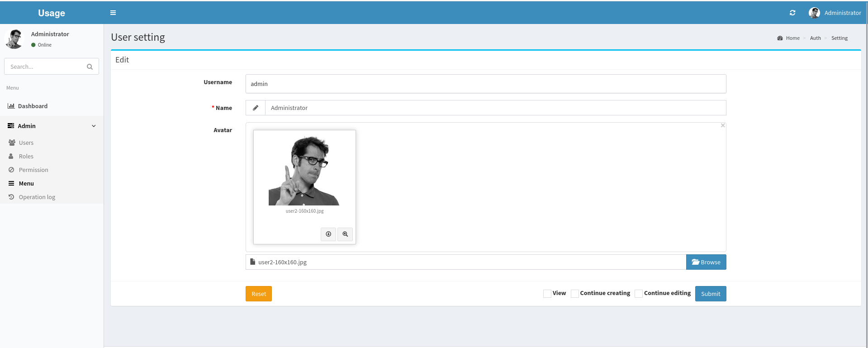Open the Administrator user dropdown in header
Image resolution: width=868 pixels, height=348 pixels.
[842, 13]
